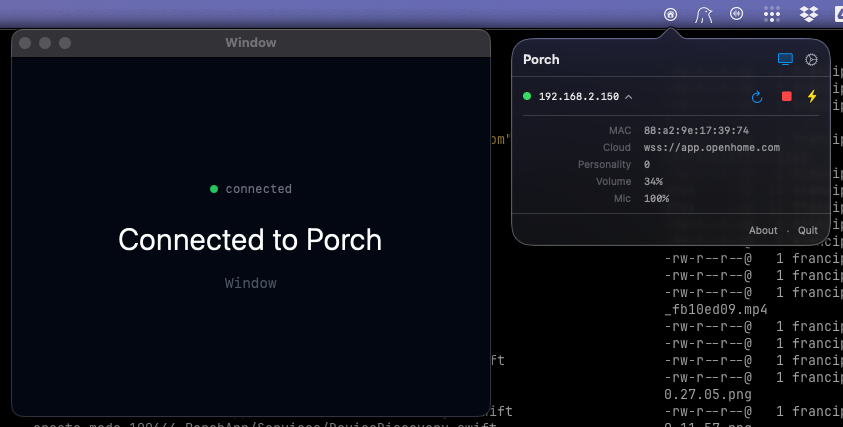
Task: Open the settings gear in Porch popover
Action: (811, 59)
